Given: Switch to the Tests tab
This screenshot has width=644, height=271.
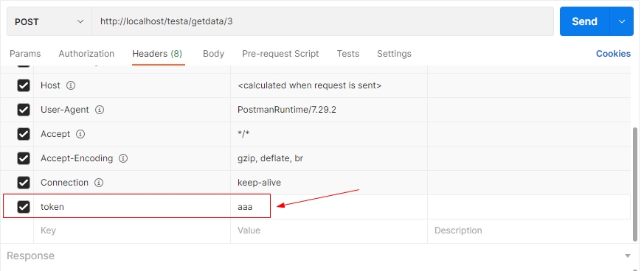Looking at the screenshot, I should (348, 54).
